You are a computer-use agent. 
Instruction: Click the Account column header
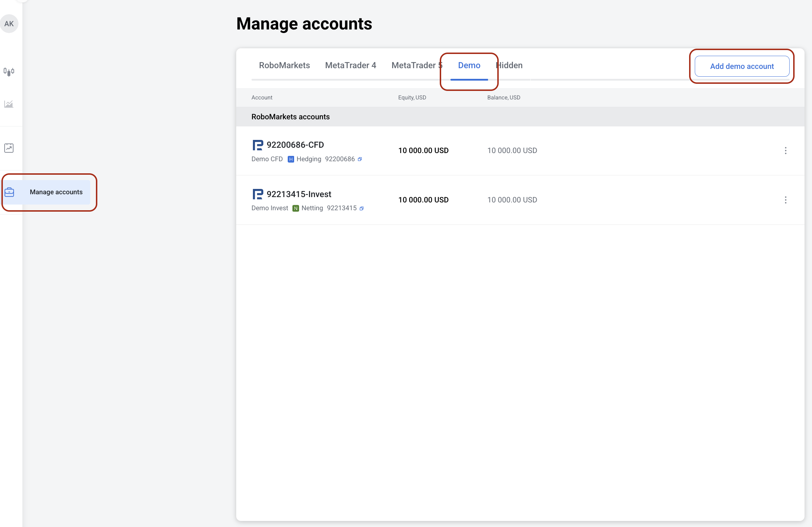[x=262, y=98]
